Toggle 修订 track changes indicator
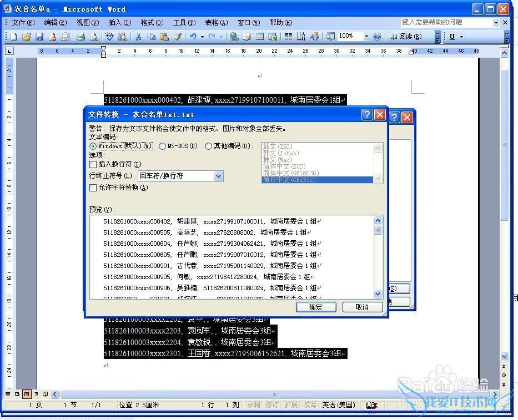The height and width of the screenshot is (420, 518). point(272,405)
